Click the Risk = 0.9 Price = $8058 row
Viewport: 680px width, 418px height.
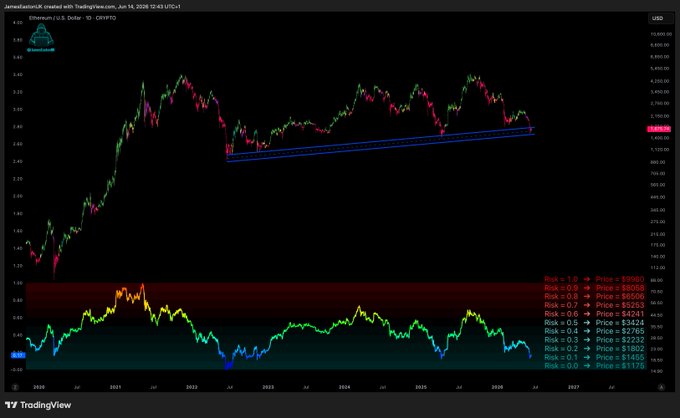[x=594, y=288]
